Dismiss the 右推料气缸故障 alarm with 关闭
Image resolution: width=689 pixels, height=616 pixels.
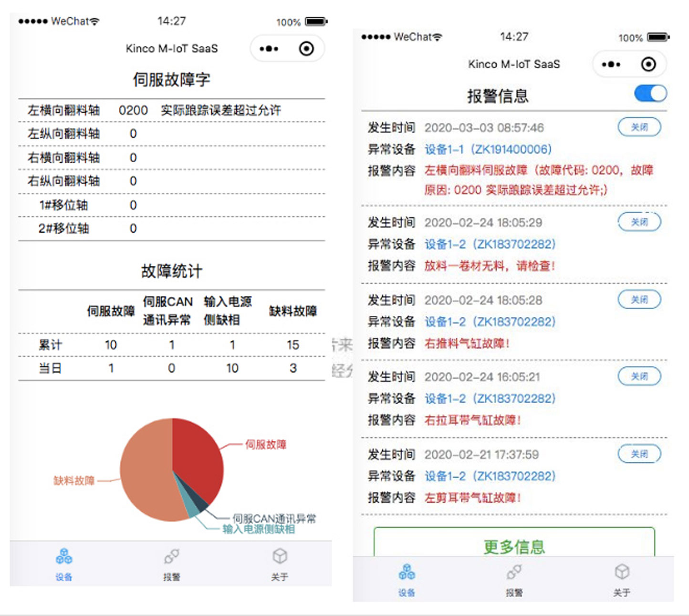point(639,300)
